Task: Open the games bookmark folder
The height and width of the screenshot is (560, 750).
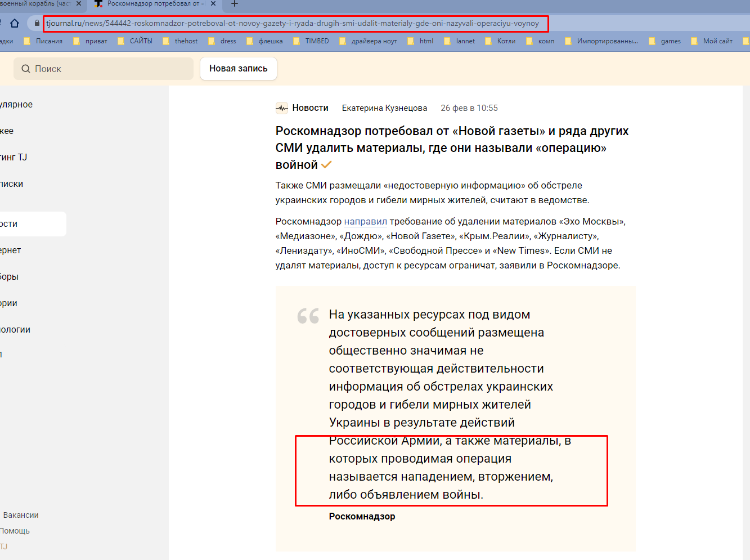Action: coord(664,41)
